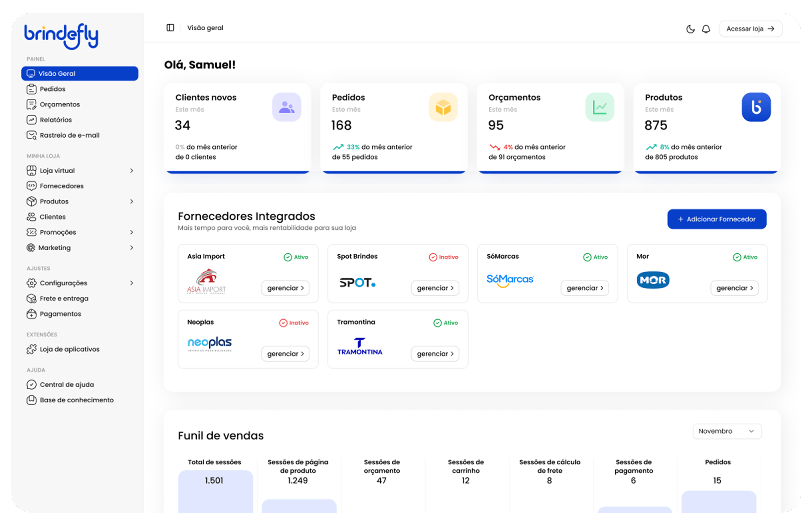Open notifications bell icon

click(706, 29)
